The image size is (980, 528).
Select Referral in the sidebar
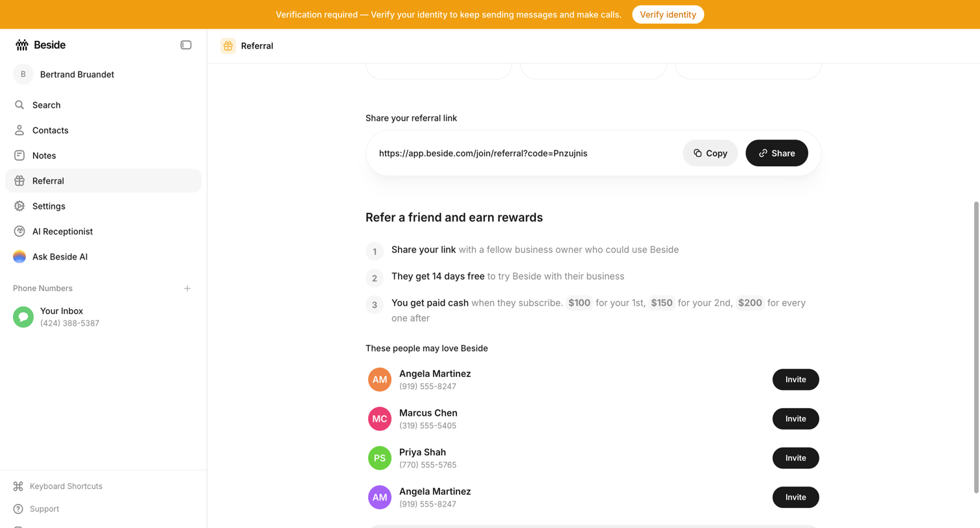[103, 181]
